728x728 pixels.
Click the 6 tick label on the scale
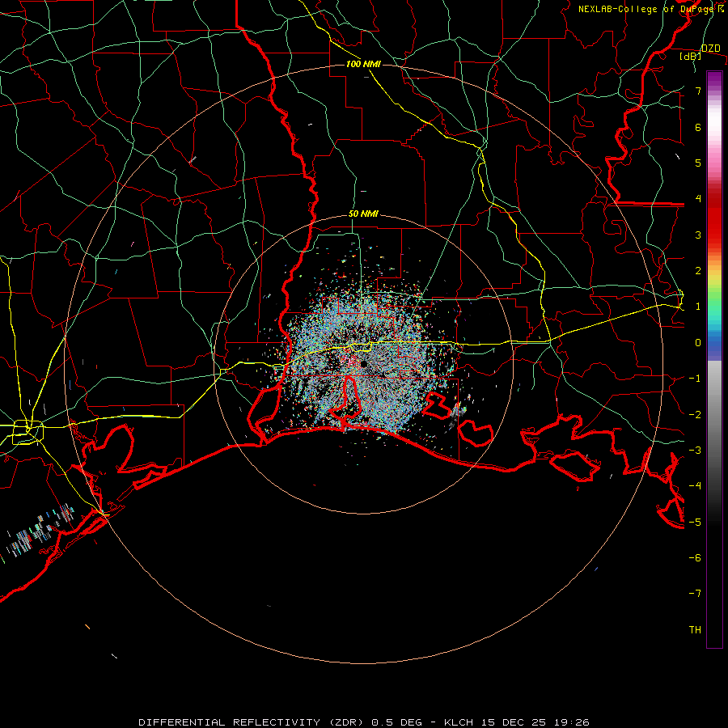click(698, 127)
